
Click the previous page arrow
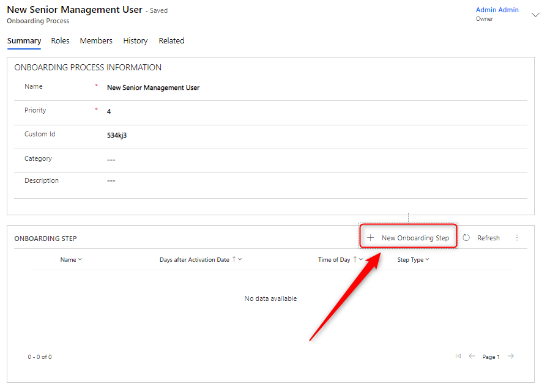click(472, 357)
